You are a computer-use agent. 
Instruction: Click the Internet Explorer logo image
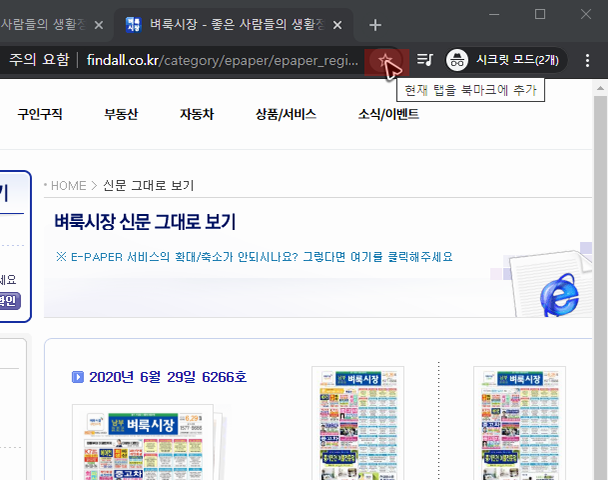tap(559, 295)
